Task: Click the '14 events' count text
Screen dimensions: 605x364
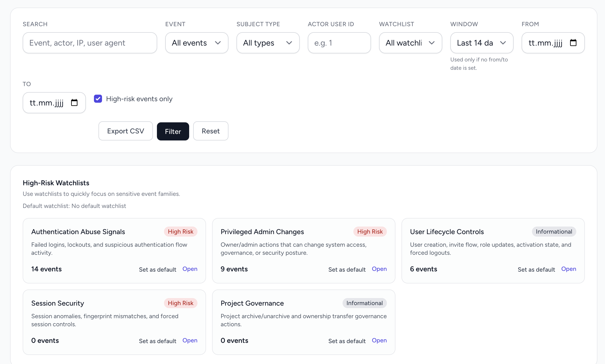Action: coord(46,269)
